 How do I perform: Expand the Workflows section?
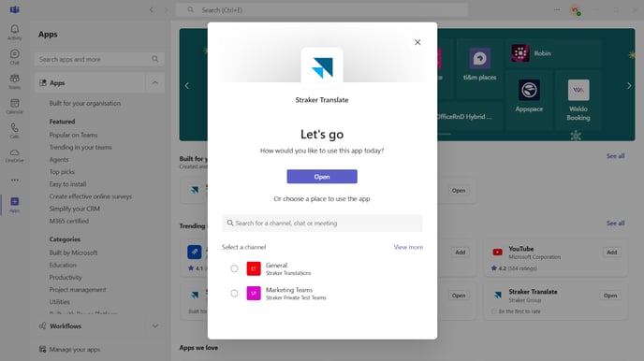click(x=155, y=326)
